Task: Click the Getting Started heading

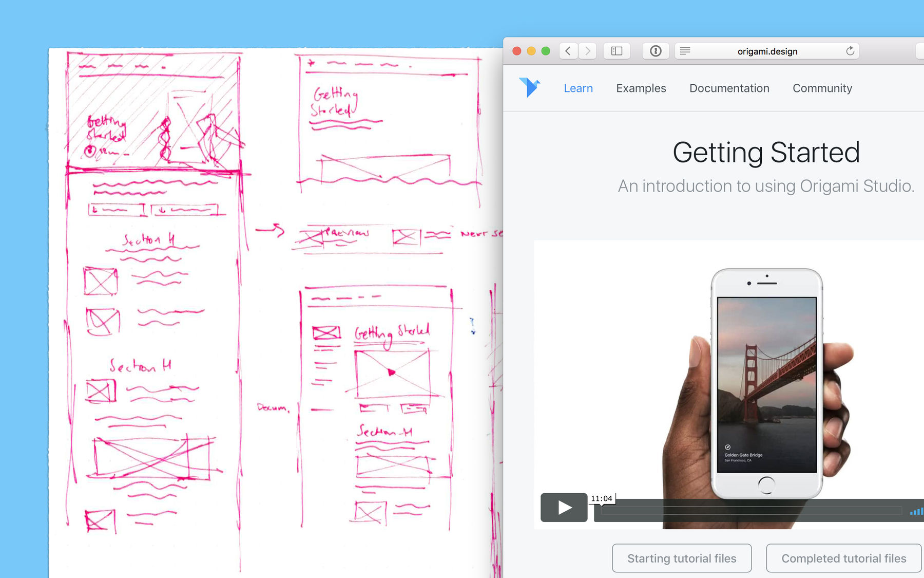Action: click(x=766, y=153)
